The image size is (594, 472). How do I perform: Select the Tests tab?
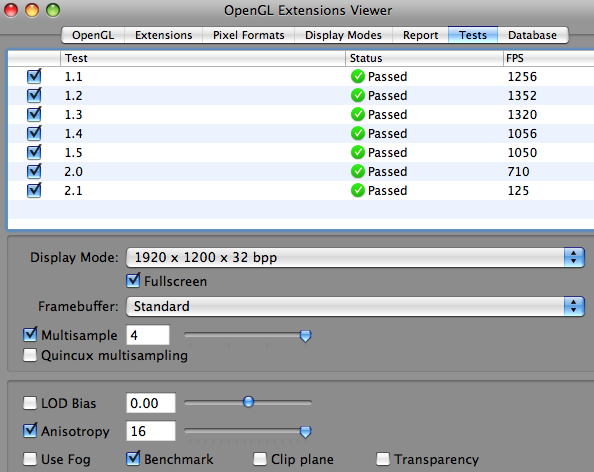[x=473, y=35]
